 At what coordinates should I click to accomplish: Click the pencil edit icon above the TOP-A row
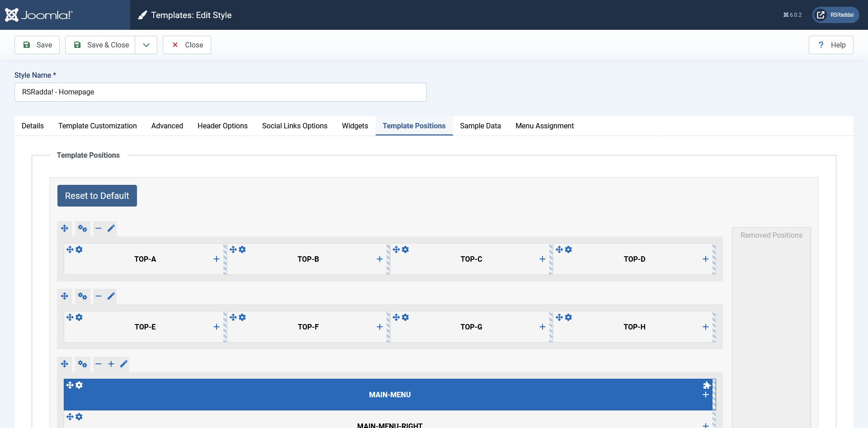coord(111,228)
